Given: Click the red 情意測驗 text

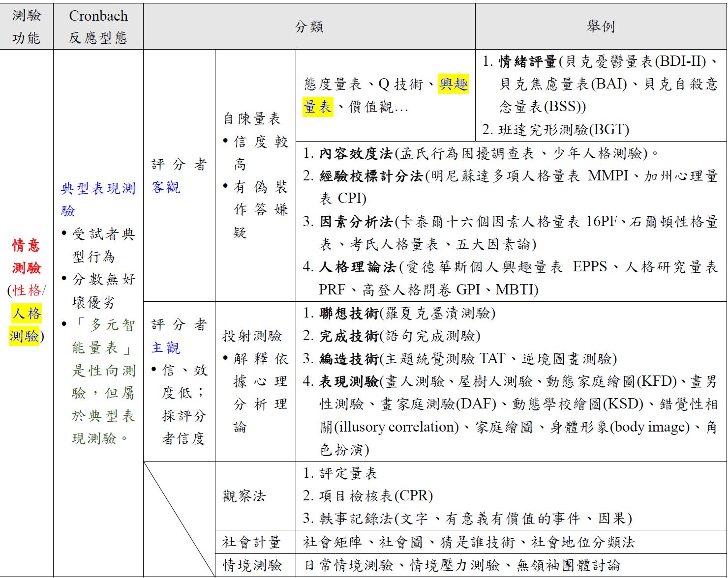Looking at the screenshot, I should [x=27, y=257].
